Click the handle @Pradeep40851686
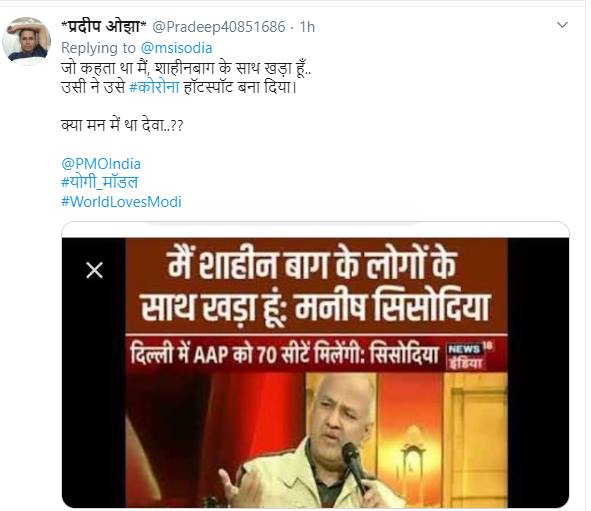Screen dimensions: 591x511 [x=219, y=27]
